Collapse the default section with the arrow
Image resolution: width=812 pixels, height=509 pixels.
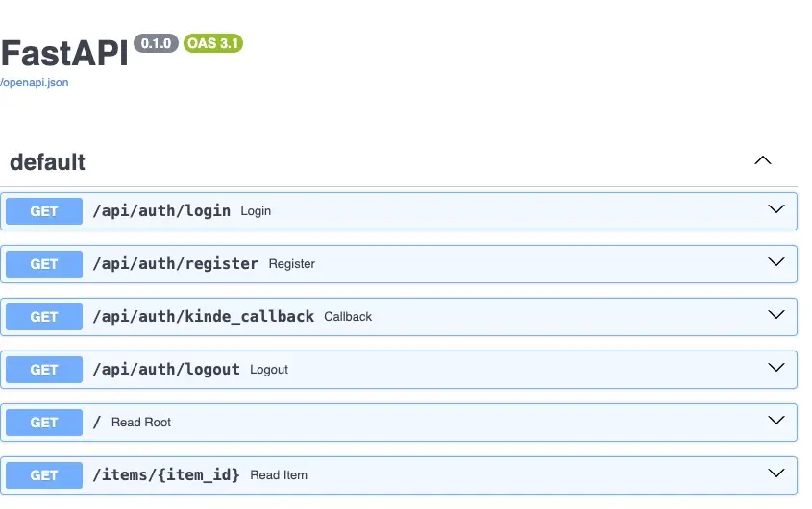click(x=763, y=161)
